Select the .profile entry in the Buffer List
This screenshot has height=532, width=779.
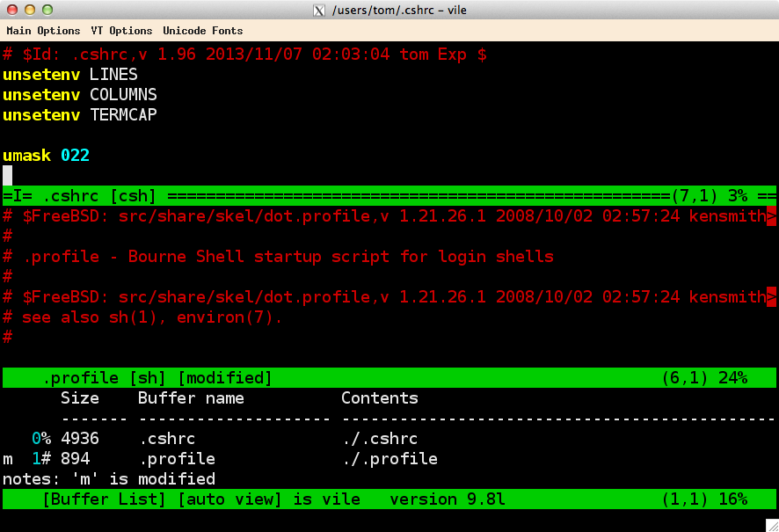tap(178, 458)
